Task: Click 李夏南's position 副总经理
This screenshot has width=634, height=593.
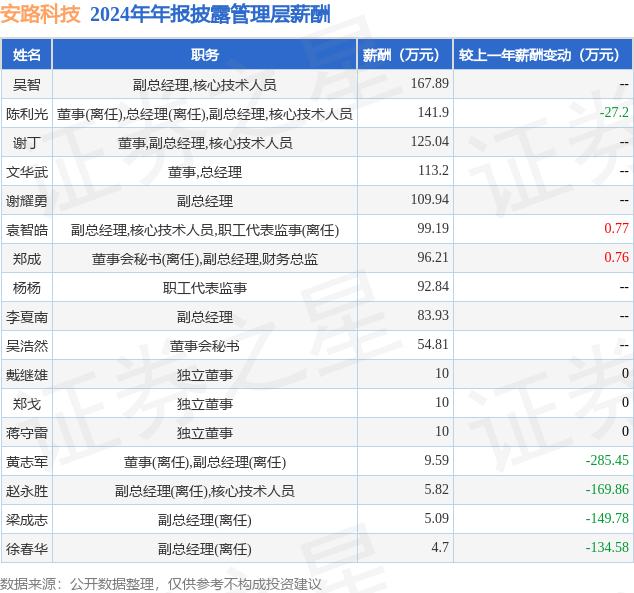Action: 205,317
